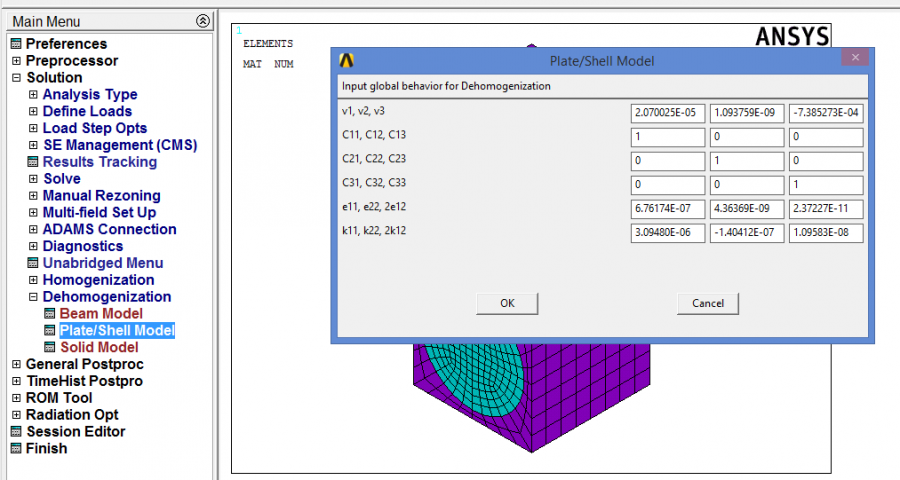Click "Input global behavior for Dehomogenization" text
Image resolution: width=900 pixels, height=480 pixels.
446,86
